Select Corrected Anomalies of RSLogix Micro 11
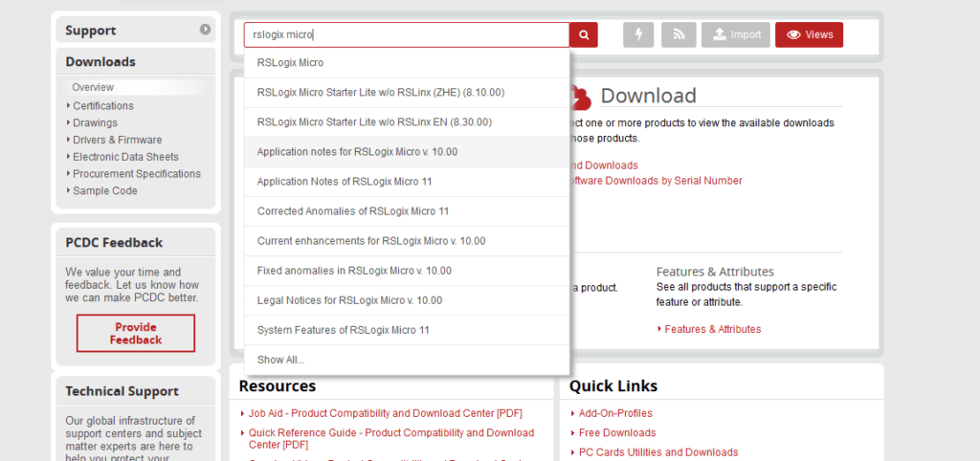The image size is (980, 461). (407, 211)
